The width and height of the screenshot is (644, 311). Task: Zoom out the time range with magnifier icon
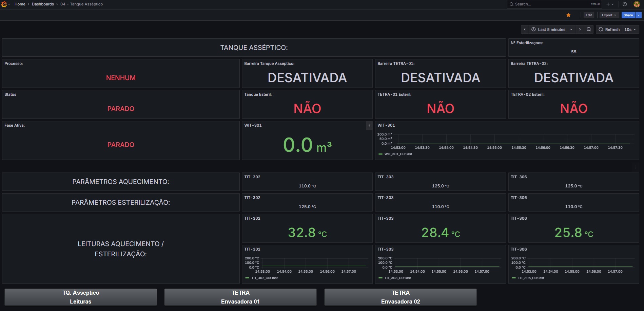(588, 30)
